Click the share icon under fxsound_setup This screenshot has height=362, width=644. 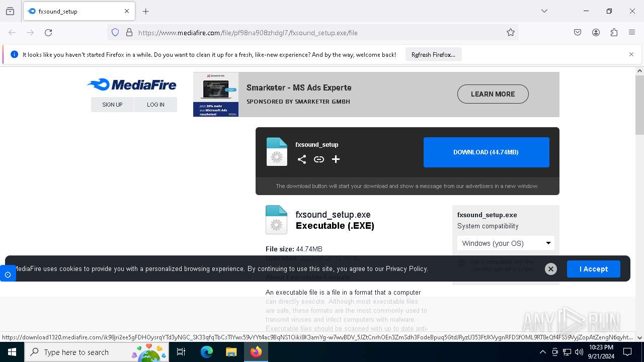pyautogui.click(x=302, y=159)
